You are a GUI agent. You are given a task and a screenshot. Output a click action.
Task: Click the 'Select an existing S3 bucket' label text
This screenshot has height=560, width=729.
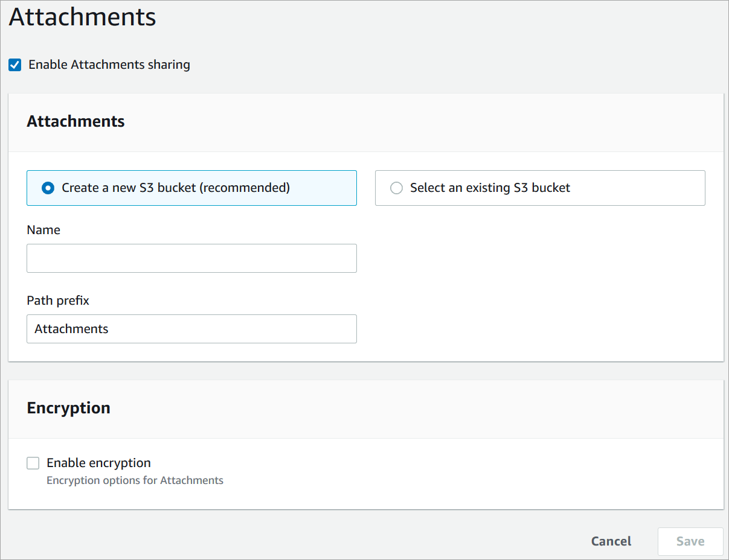tap(490, 188)
